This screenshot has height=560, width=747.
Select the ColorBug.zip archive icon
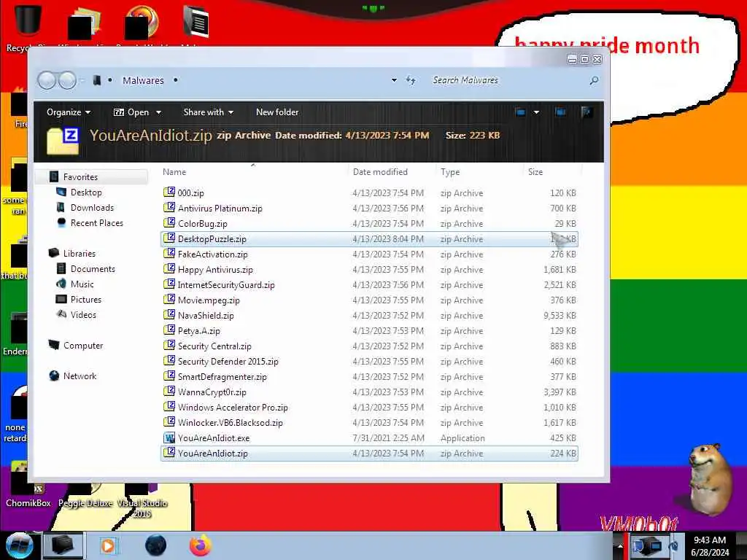[169, 223]
